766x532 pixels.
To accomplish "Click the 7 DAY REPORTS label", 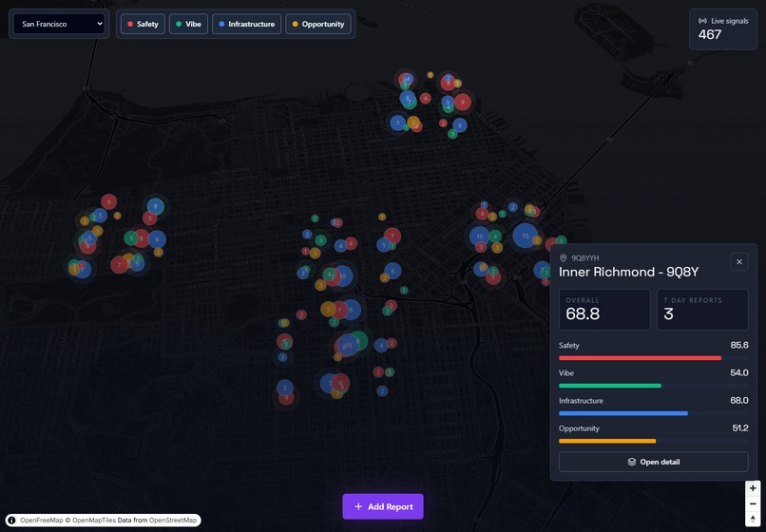I will pyautogui.click(x=693, y=300).
